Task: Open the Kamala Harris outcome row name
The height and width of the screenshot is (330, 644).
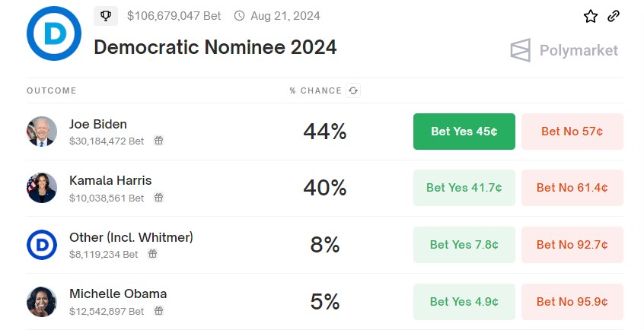Action: pyautogui.click(x=110, y=181)
